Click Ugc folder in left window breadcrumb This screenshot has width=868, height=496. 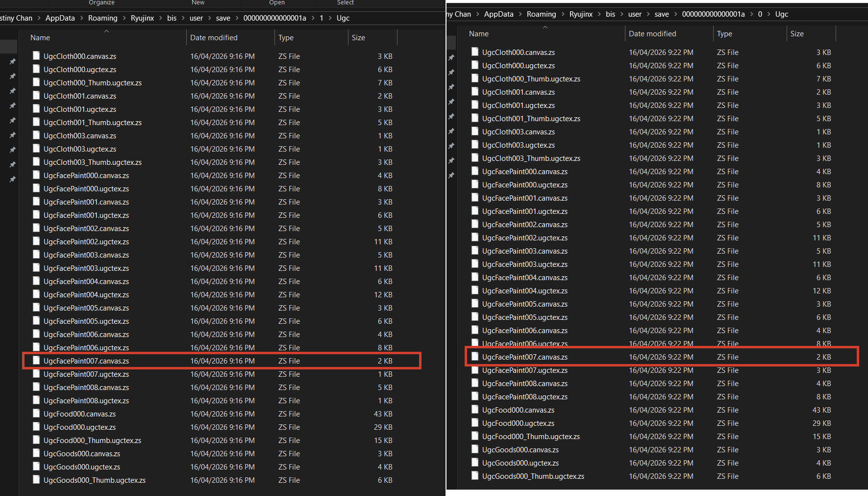click(343, 18)
